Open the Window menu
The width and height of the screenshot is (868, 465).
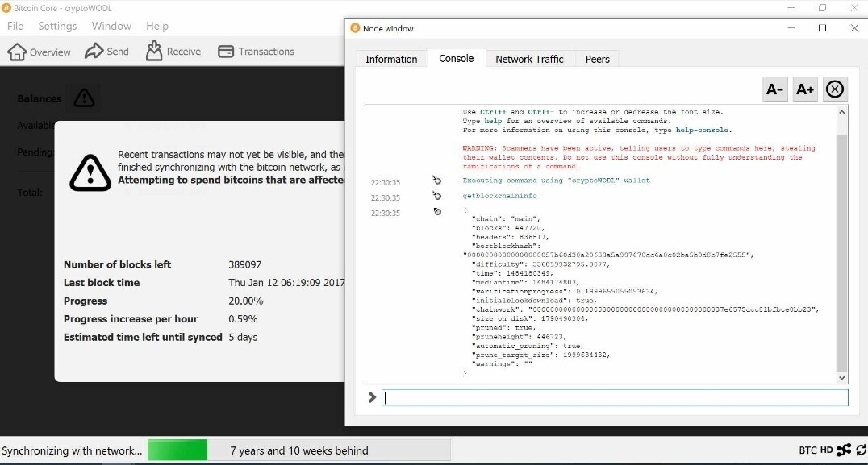click(x=111, y=26)
